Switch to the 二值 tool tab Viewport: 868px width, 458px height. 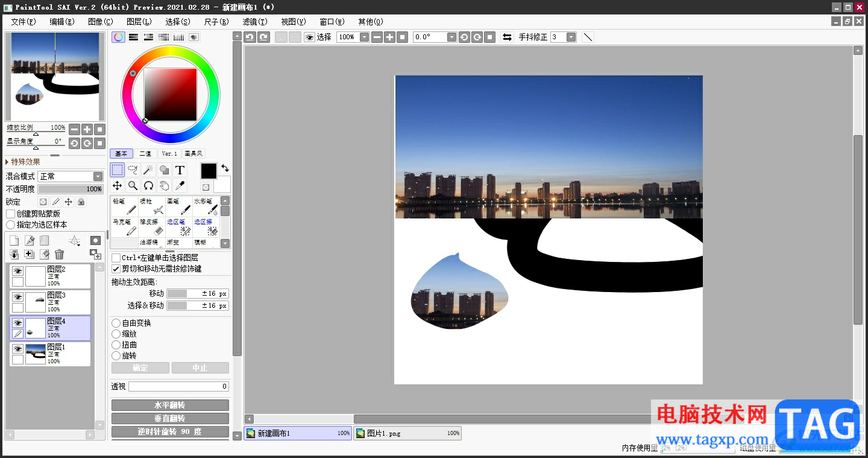(145, 153)
